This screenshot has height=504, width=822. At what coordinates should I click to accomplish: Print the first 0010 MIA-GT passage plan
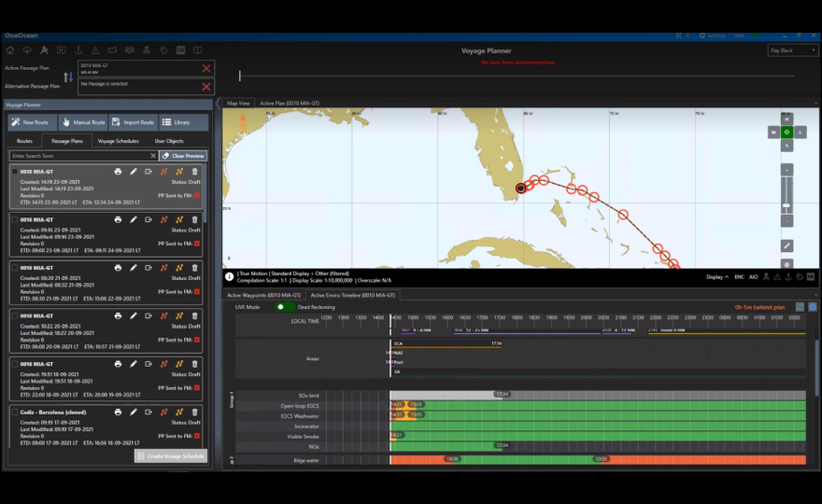click(x=118, y=171)
